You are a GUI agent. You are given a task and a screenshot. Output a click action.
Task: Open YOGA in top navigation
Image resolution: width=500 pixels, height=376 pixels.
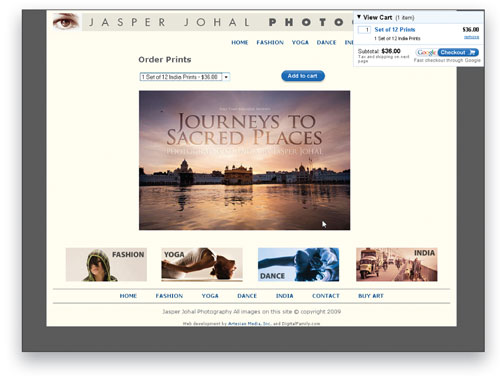[x=300, y=42]
